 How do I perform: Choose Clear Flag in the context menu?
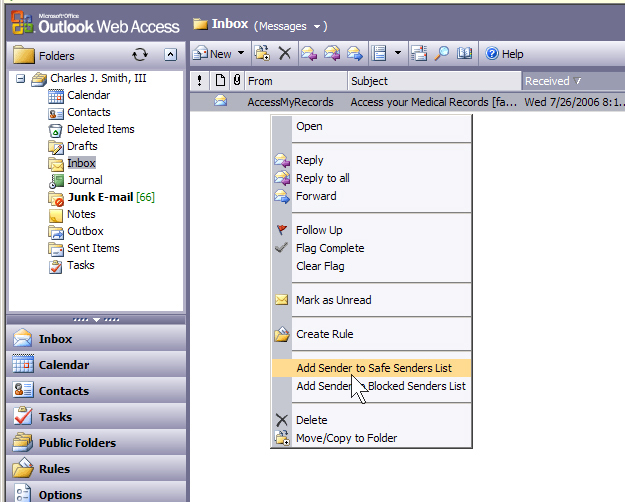371,266
